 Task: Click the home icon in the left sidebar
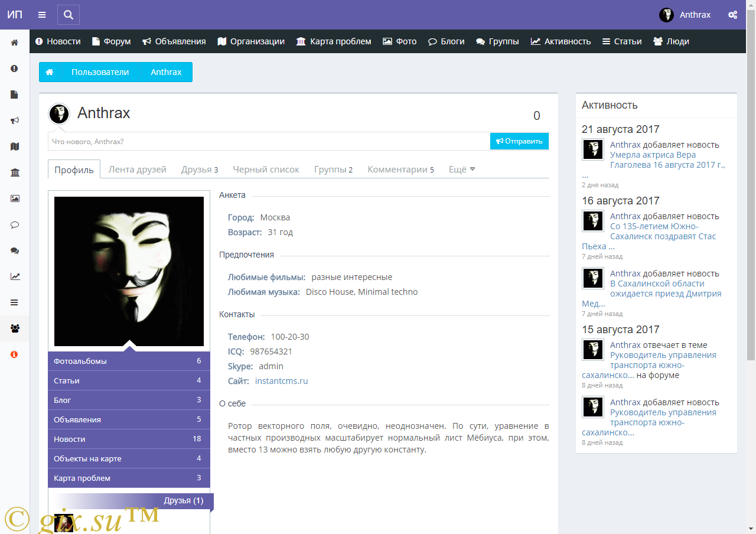tap(15, 43)
